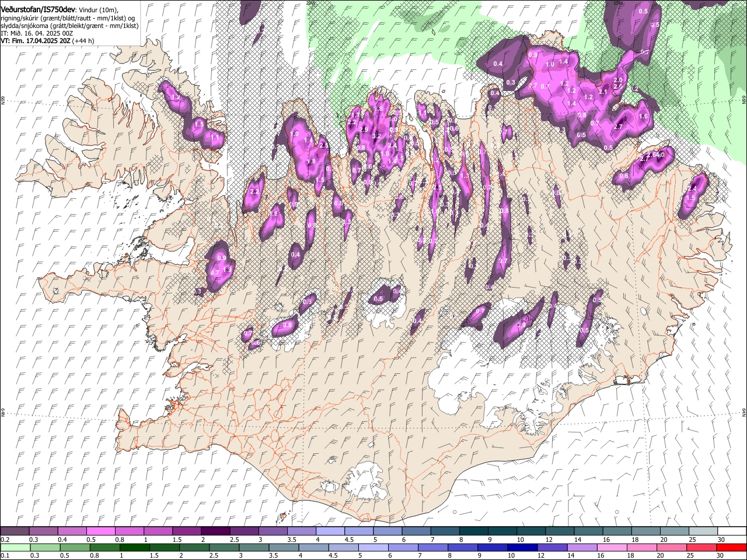Click the title text Veðurstofan/IS750dev

pos(38,10)
